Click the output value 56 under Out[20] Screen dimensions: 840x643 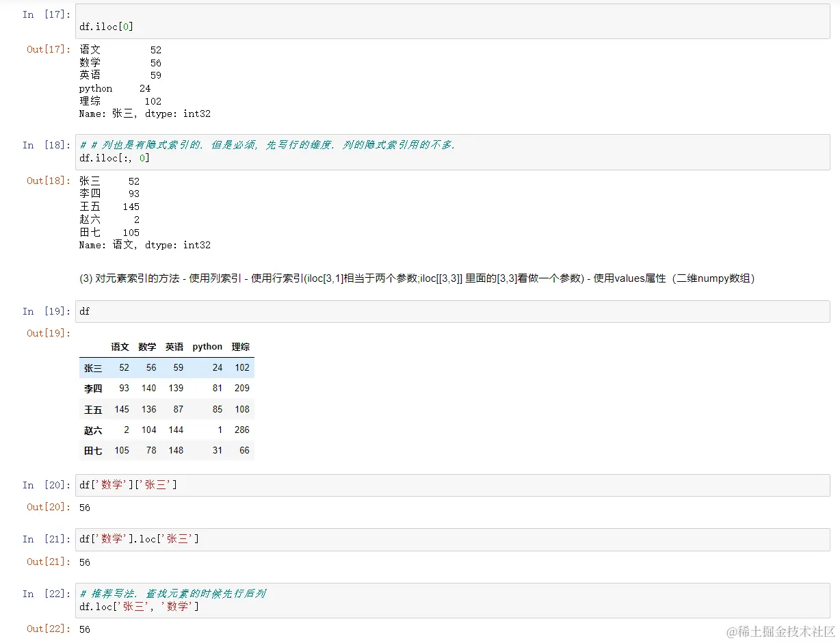(x=85, y=508)
